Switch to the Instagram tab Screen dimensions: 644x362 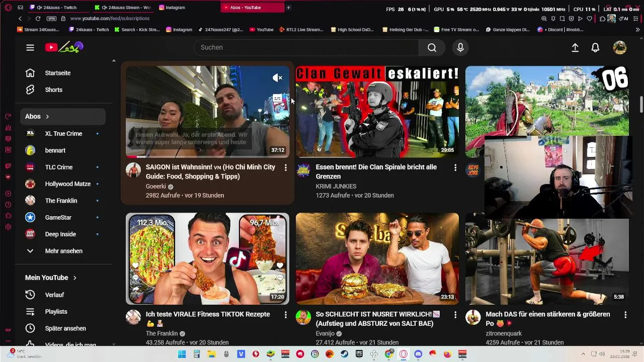point(187,8)
